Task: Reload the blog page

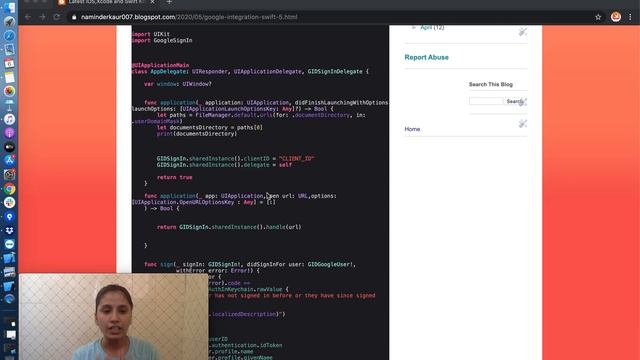Action: 56,17
